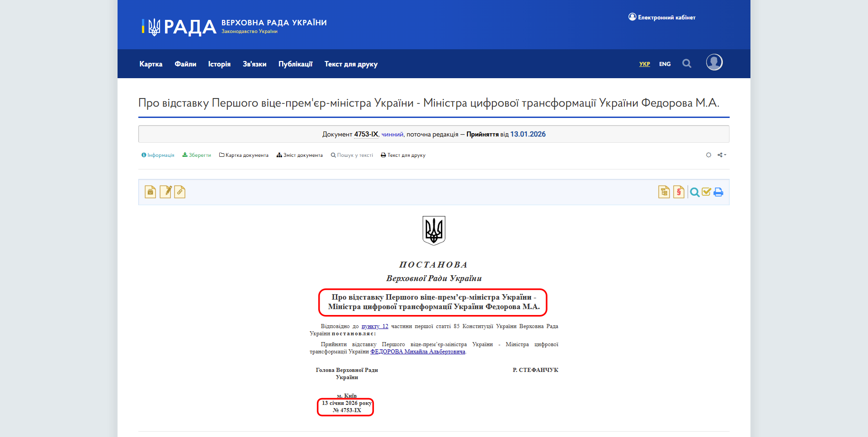Open Електронний кабінет

pos(662,17)
